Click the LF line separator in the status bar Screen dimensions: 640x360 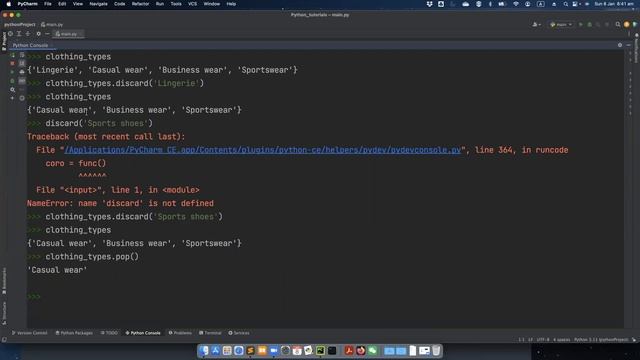pyautogui.click(x=530, y=340)
